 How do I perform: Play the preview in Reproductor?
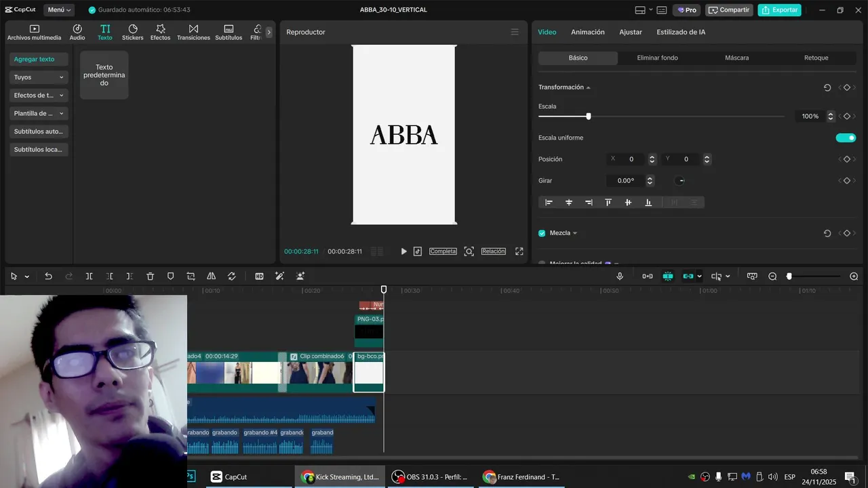click(x=403, y=251)
